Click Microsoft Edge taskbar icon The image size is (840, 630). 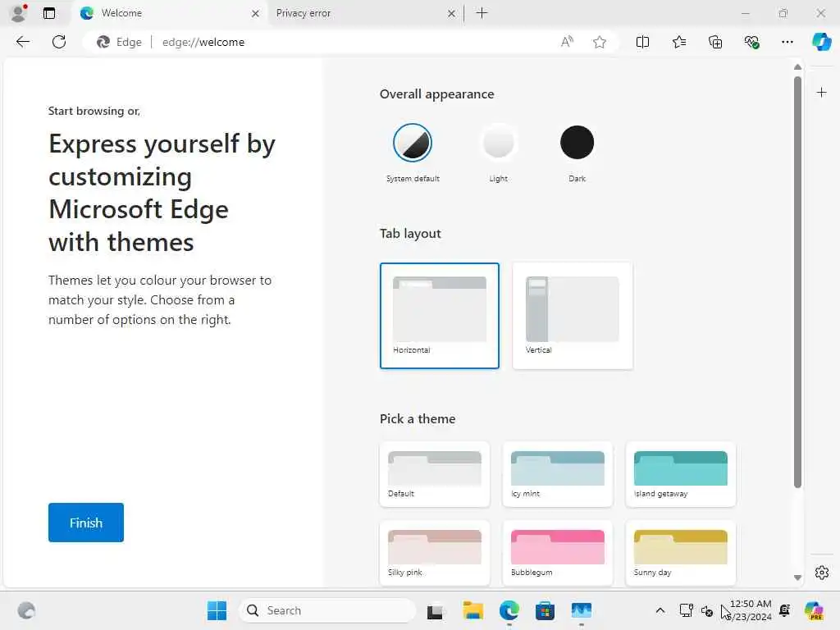point(509,610)
